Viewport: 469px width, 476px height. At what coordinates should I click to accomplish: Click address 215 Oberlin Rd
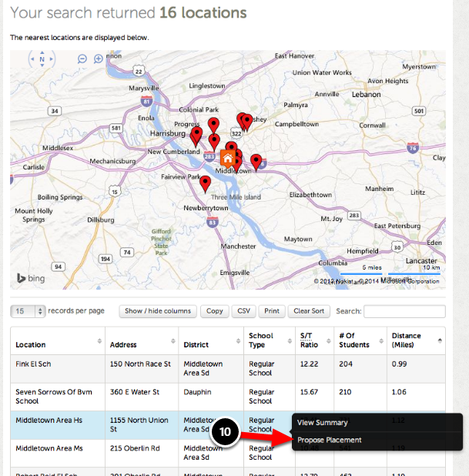pos(135,448)
